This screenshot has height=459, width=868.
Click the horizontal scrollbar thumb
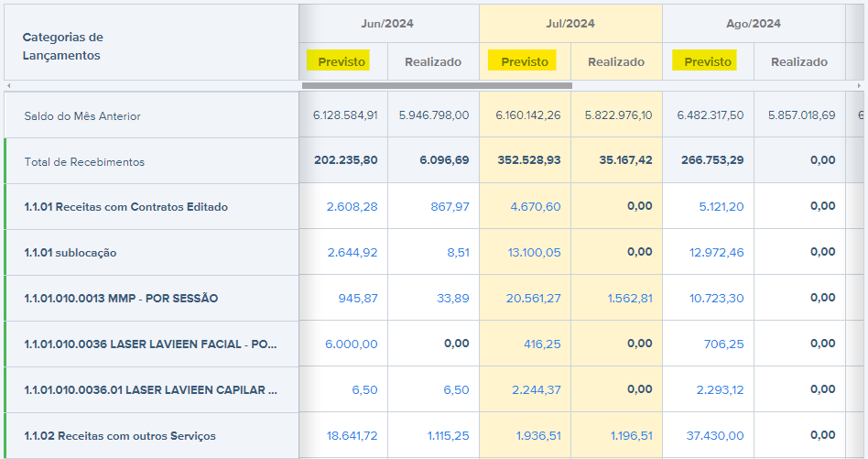pyautogui.click(x=437, y=85)
